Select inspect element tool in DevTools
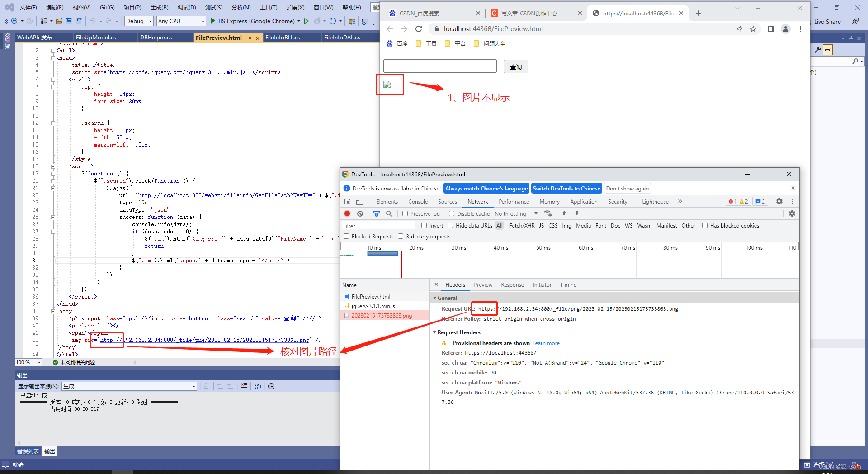 (348, 202)
